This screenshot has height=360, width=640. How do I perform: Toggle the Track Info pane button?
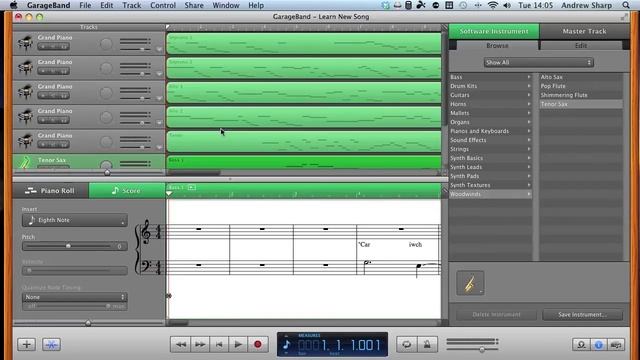click(x=598, y=345)
